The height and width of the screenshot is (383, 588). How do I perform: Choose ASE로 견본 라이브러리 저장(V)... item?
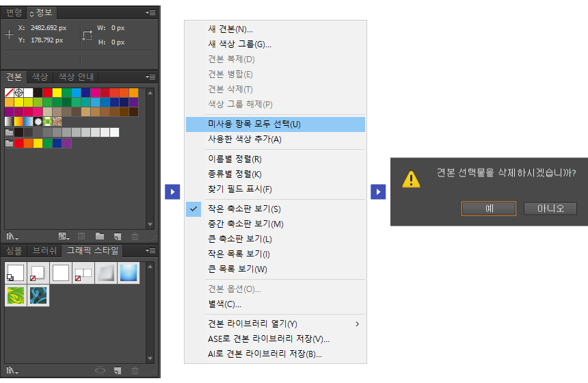[x=276, y=339]
